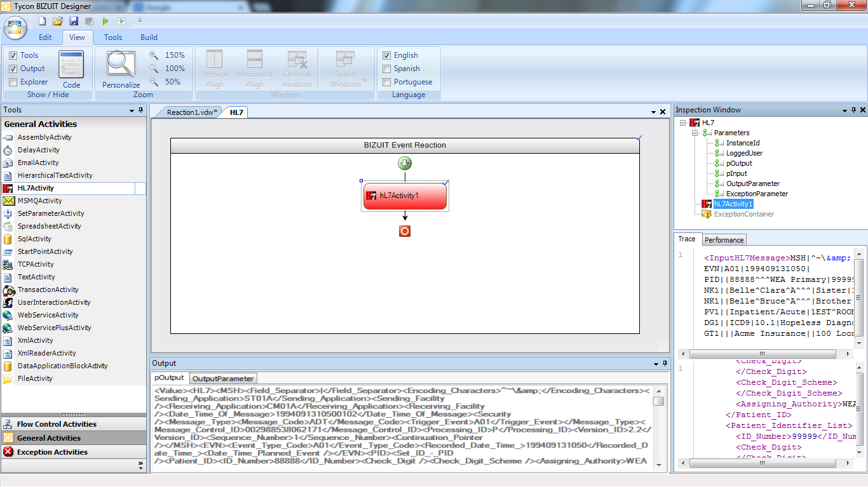
Task: Enable the Explorer panel checkbox
Action: coord(13,82)
